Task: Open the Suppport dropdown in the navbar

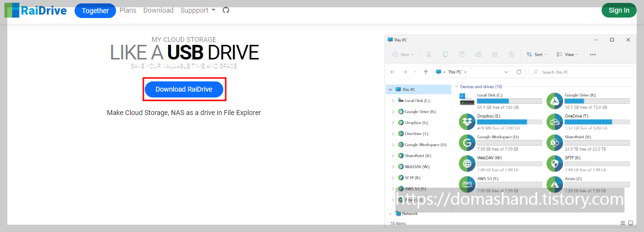Action: tap(197, 10)
